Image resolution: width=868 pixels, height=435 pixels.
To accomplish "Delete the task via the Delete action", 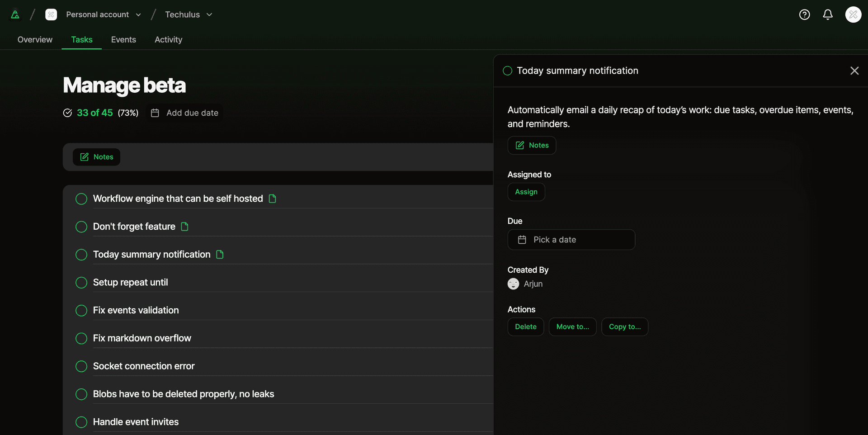I will [x=525, y=326].
